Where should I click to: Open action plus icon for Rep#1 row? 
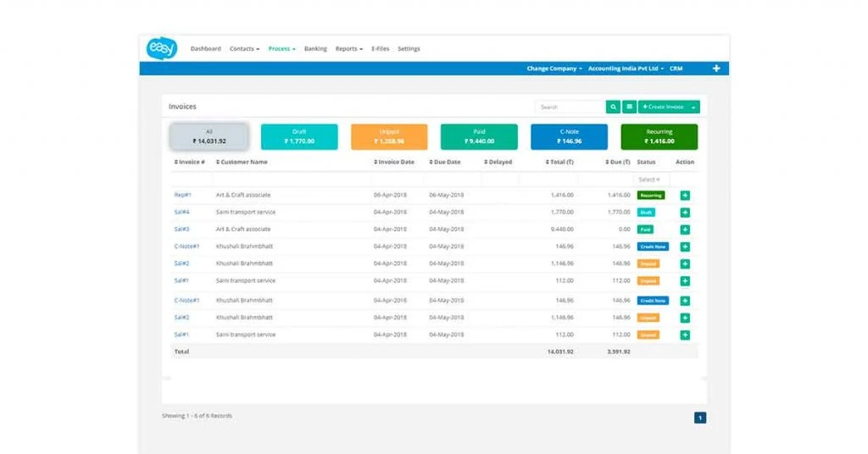pyautogui.click(x=685, y=195)
